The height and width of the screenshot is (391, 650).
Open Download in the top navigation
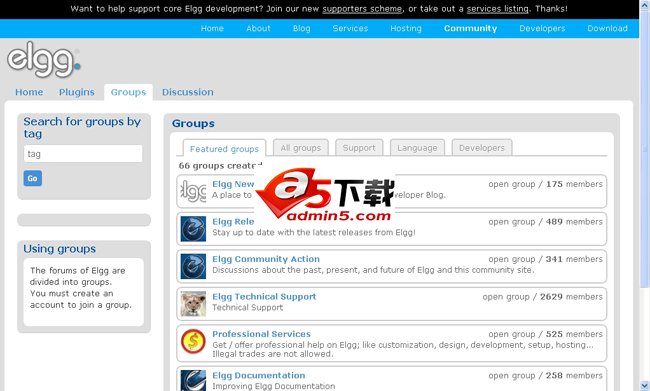(x=607, y=28)
